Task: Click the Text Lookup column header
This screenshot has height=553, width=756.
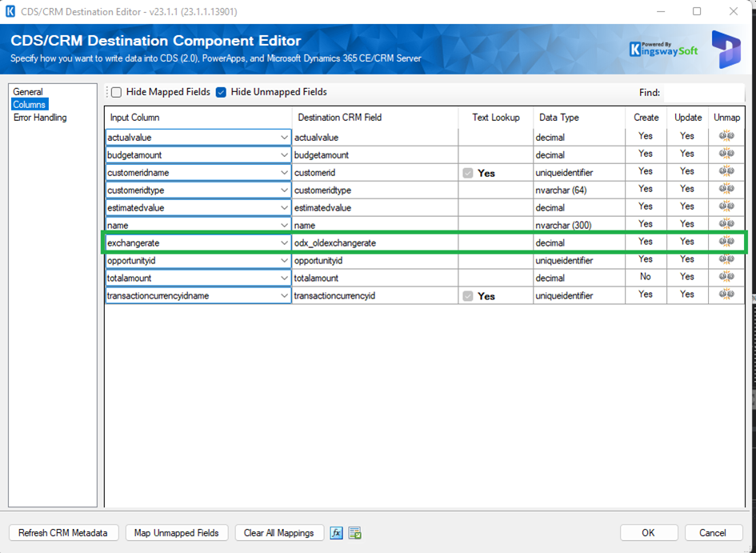Action: coord(496,118)
